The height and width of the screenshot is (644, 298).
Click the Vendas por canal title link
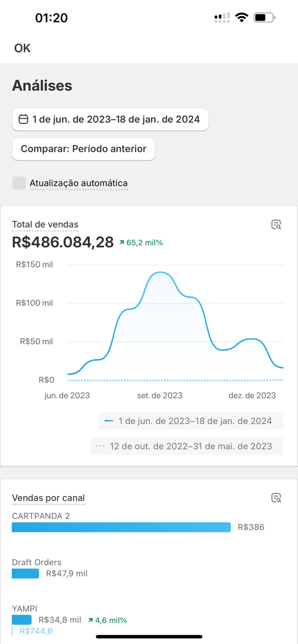coord(48,498)
